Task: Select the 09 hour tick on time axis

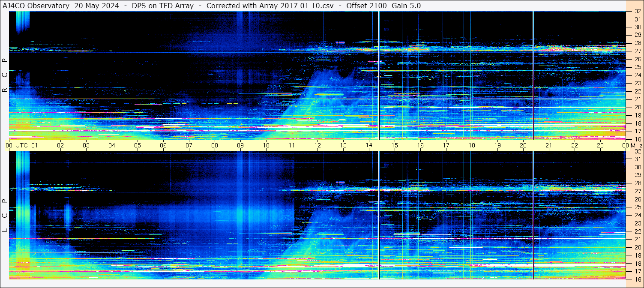Action: click(x=240, y=145)
